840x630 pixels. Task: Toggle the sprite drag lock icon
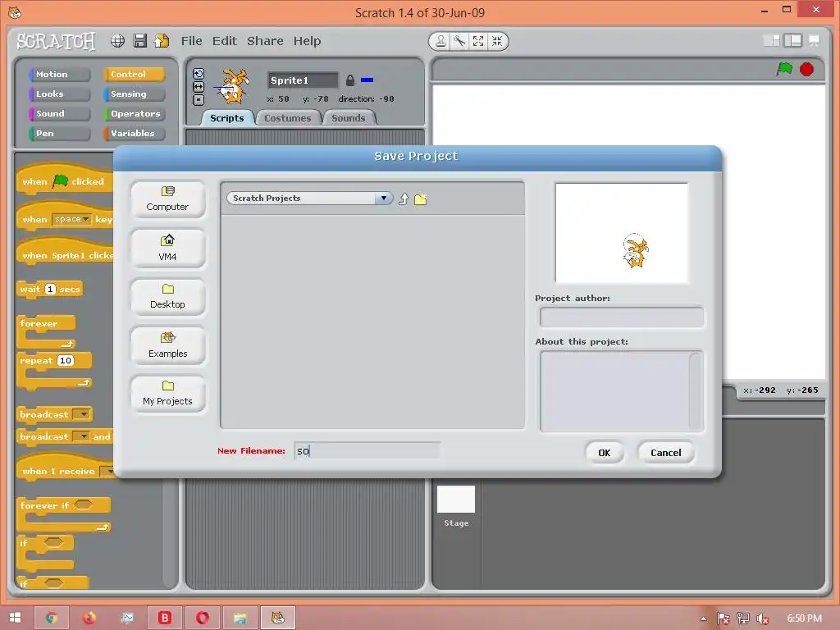pos(349,80)
